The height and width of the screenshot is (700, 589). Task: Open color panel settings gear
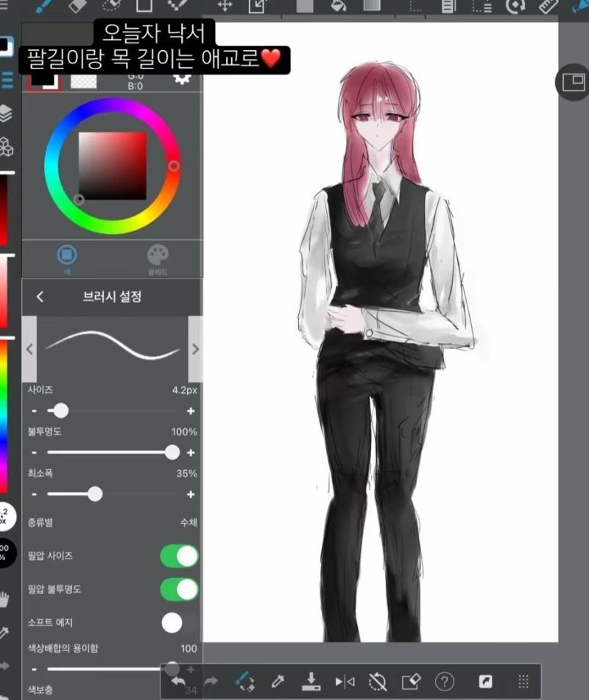click(x=182, y=79)
